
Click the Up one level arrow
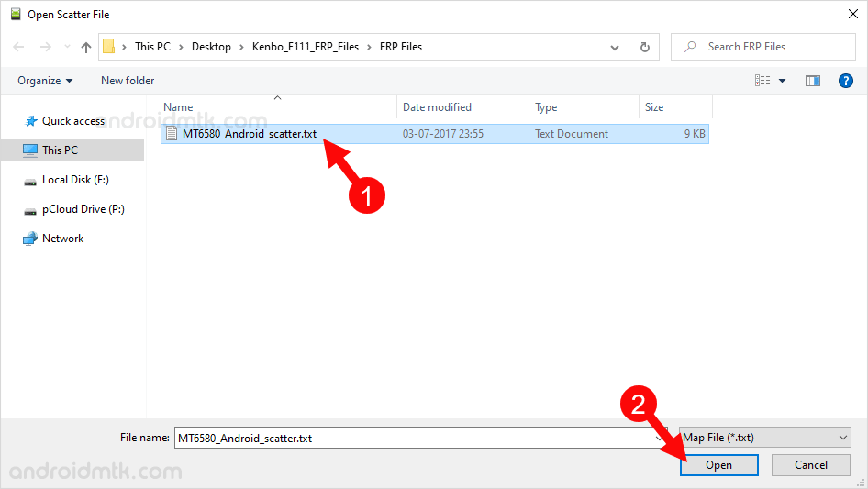coord(86,47)
